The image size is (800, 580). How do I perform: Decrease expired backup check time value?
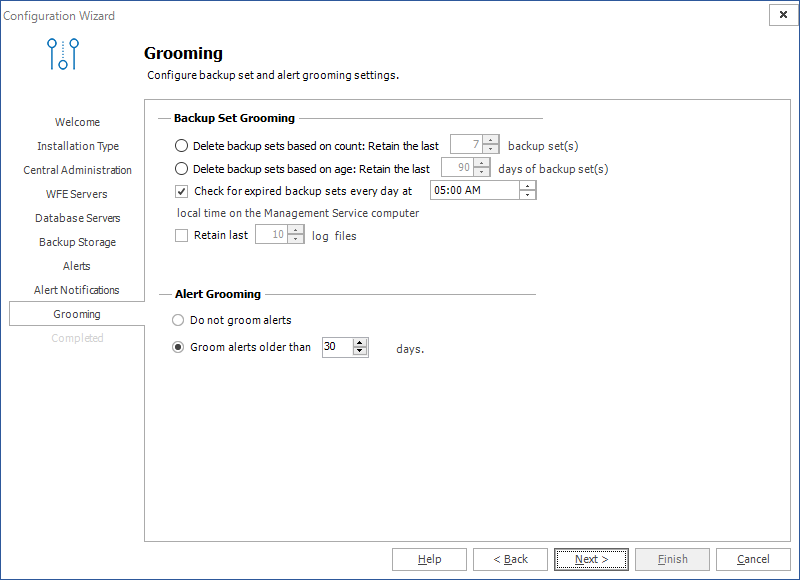[x=528, y=195]
